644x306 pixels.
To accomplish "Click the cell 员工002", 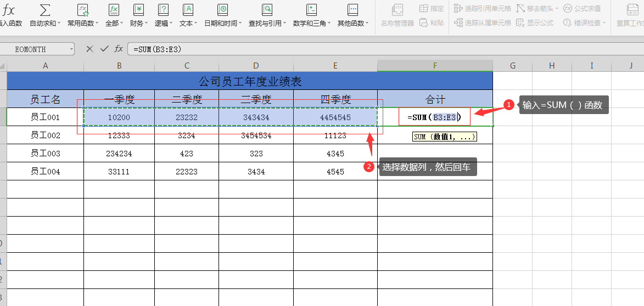I will coord(45,135).
